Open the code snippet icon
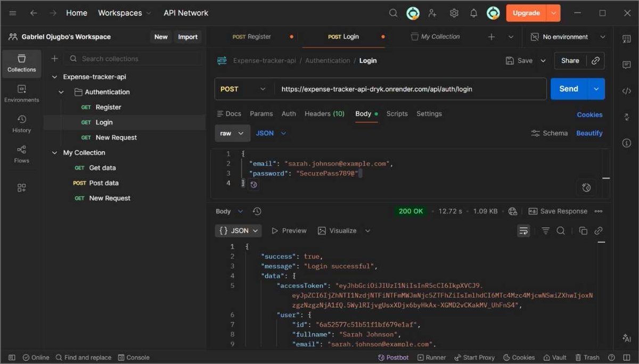The height and width of the screenshot is (364, 639). click(627, 91)
